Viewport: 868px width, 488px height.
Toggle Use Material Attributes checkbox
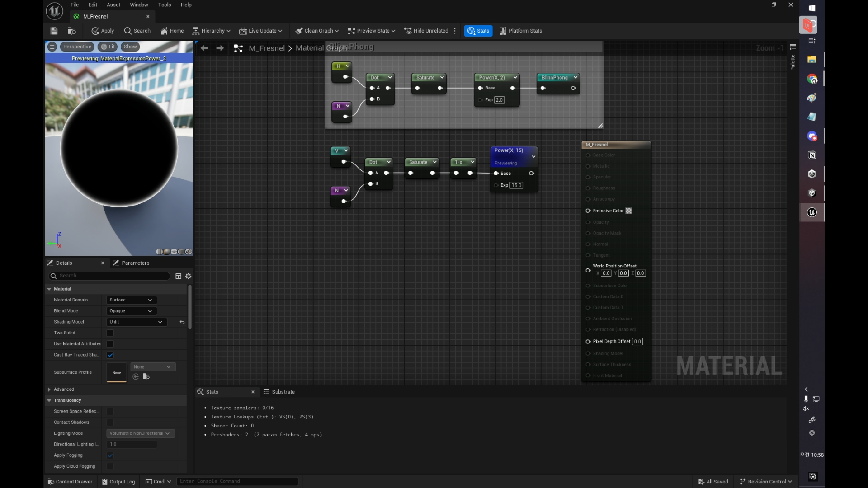point(110,344)
